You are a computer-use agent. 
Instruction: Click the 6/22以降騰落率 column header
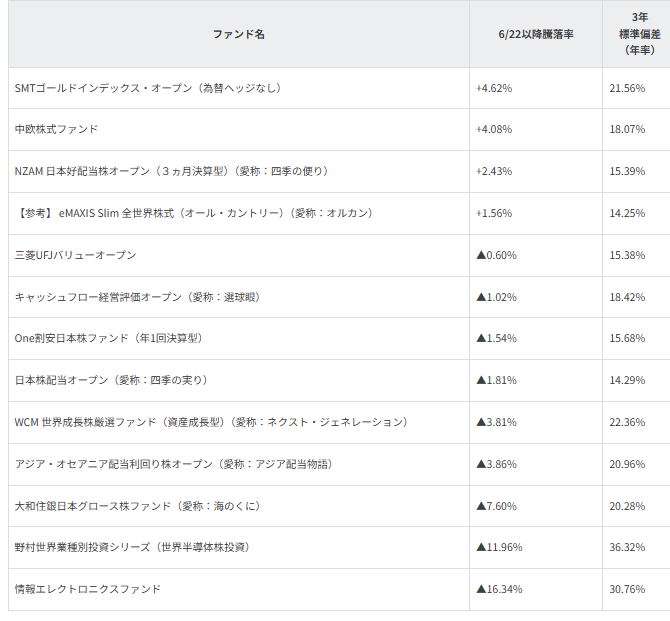tap(536, 34)
